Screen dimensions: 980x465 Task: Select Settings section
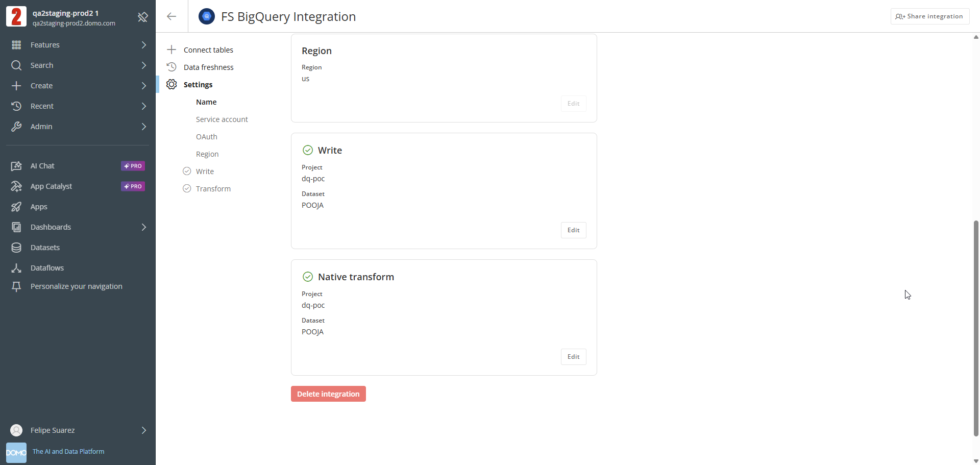198,84
